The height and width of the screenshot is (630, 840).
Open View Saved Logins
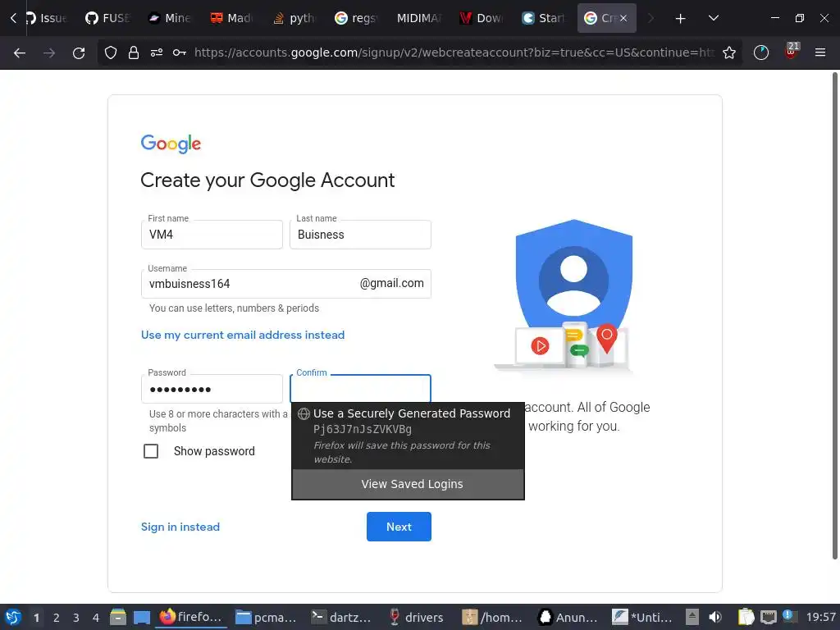pyautogui.click(x=408, y=484)
